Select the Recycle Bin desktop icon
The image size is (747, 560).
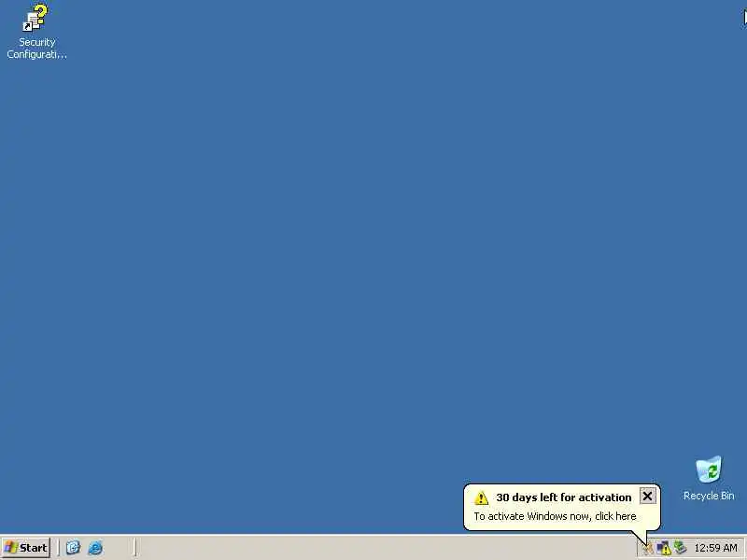709,478
